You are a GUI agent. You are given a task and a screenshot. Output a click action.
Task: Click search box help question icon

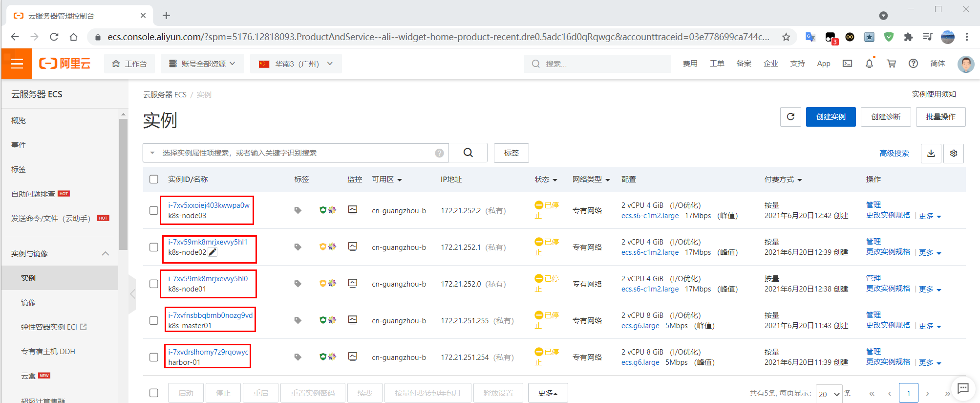coord(439,153)
